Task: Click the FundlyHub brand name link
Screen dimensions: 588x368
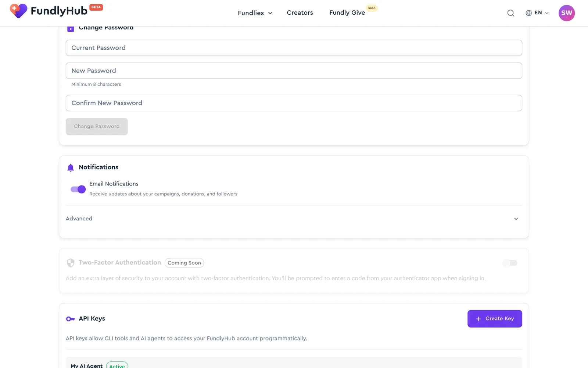Action: (x=59, y=11)
